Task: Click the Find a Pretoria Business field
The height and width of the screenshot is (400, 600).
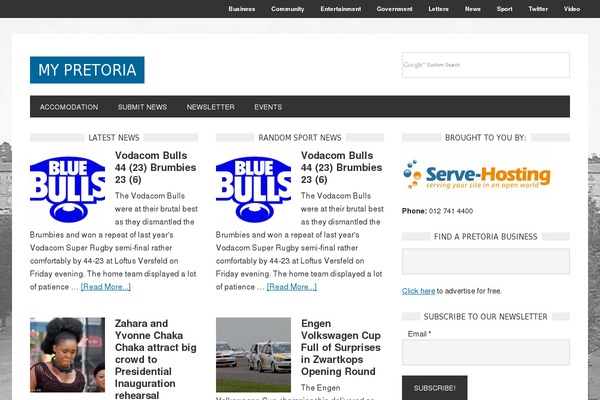Action: (486, 261)
